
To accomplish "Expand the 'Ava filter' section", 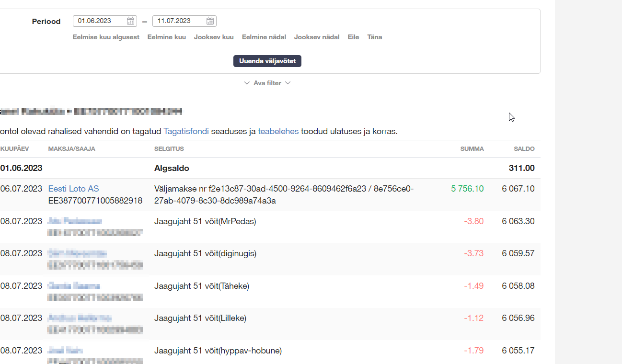I will 267,83.
